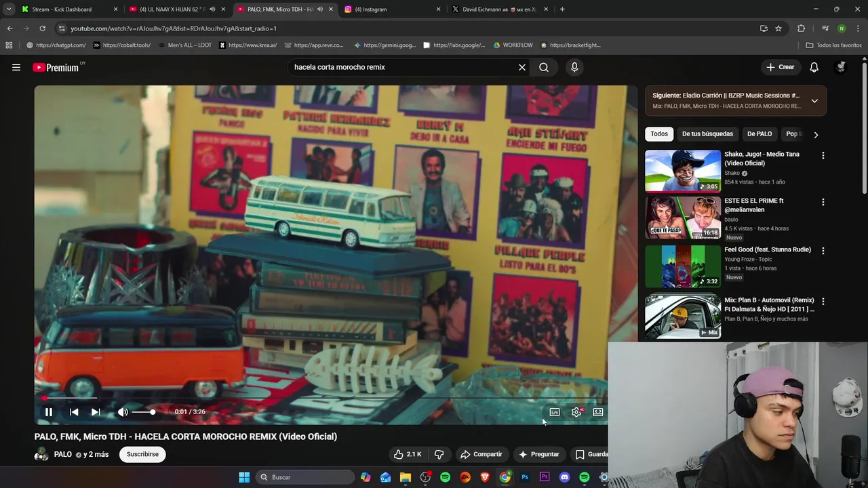Image resolution: width=868 pixels, height=488 pixels.
Task: Open options for Mix: Plan B - Automovil
Action: [x=823, y=301]
